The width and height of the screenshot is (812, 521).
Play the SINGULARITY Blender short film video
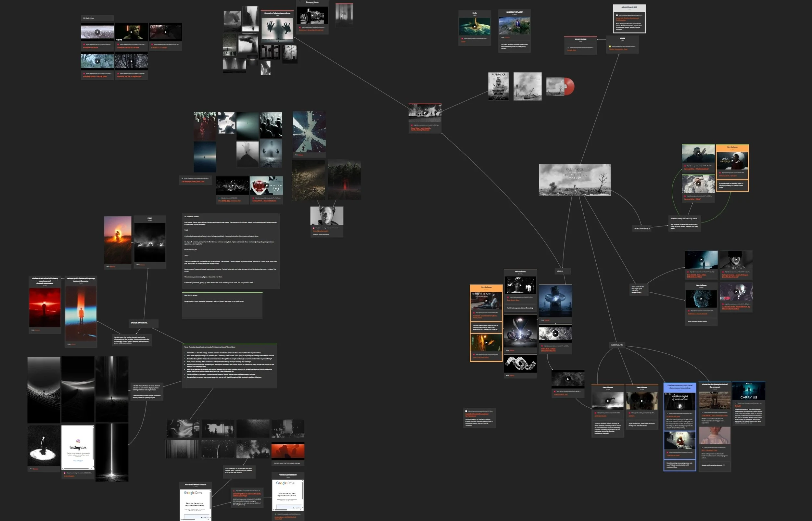point(266,185)
